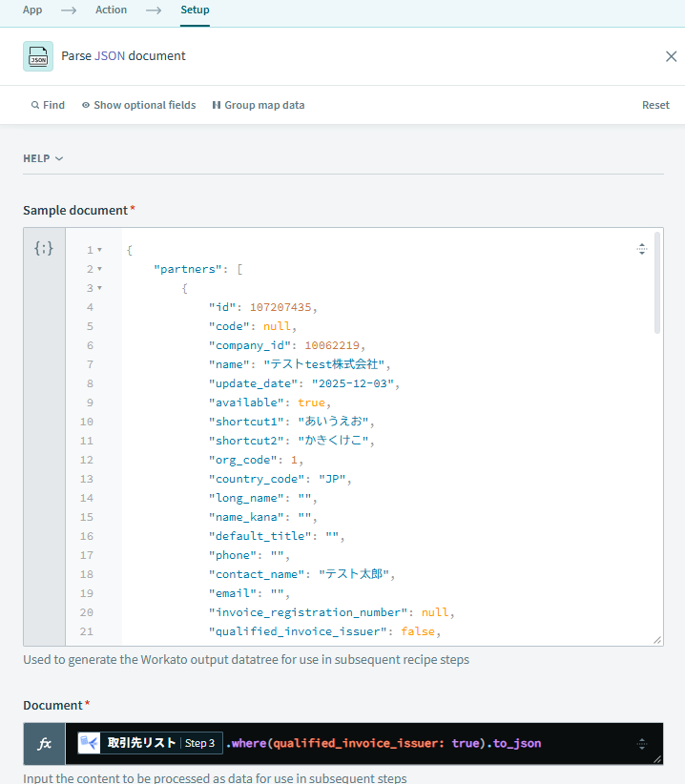Click the 取引先リスト Step 3 data pill
The image size is (685, 784).
click(x=150, y=743)
